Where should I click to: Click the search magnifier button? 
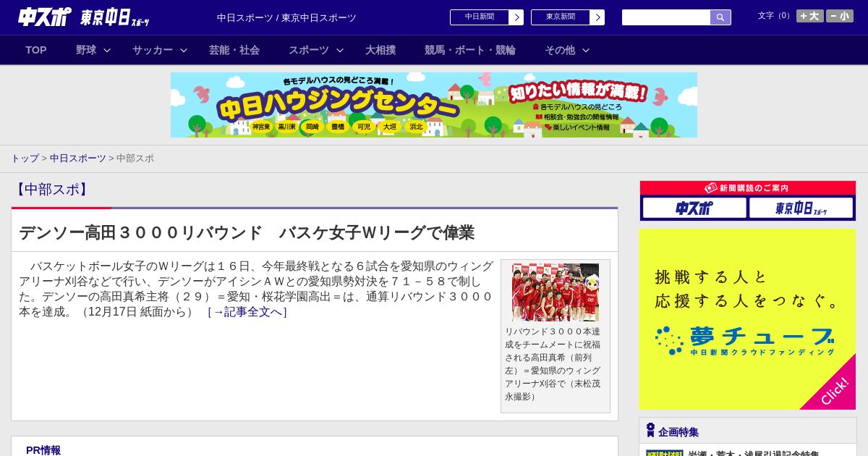click(720, 17)
